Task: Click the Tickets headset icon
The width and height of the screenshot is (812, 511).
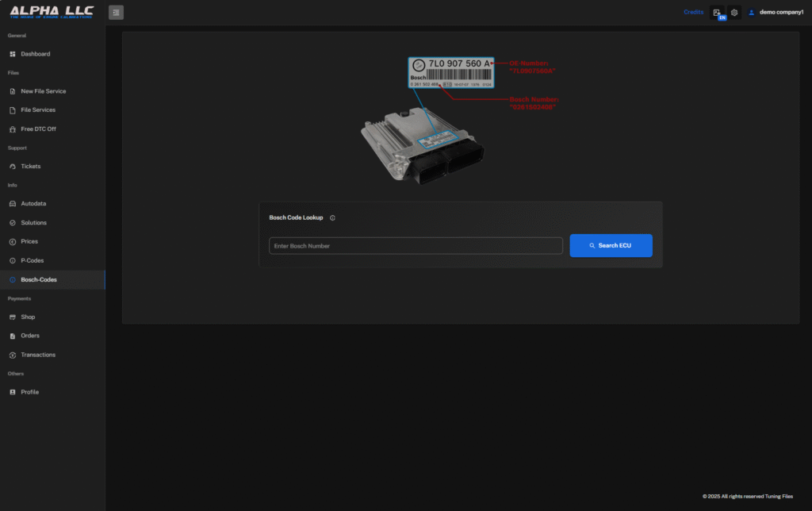Action: [x=13, y=167]
